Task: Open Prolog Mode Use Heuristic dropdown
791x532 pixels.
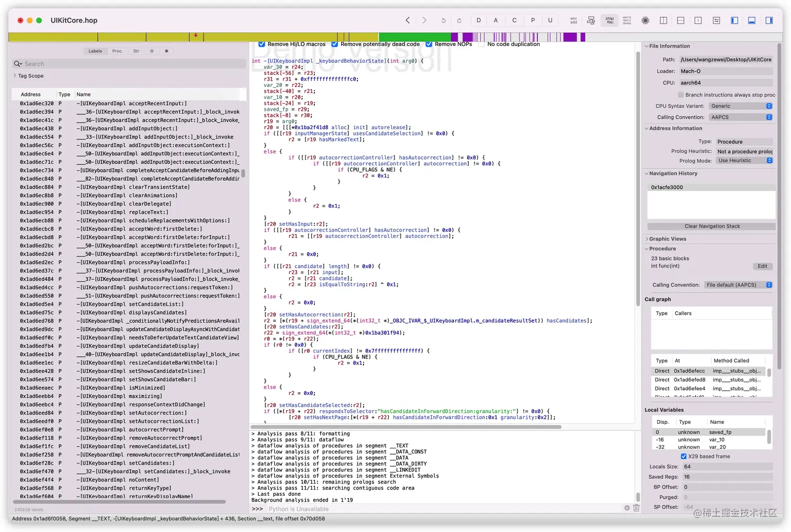Action: [x=744, y=161]
